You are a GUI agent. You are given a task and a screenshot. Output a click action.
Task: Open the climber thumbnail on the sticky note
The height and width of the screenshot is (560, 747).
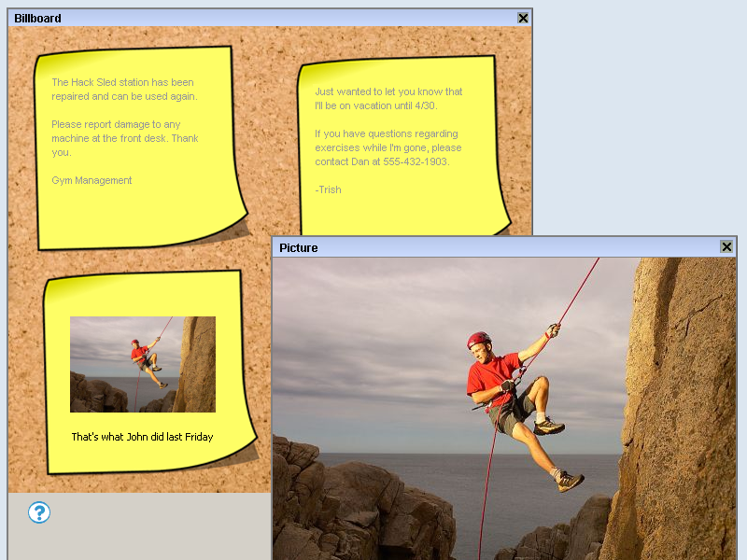142,364
